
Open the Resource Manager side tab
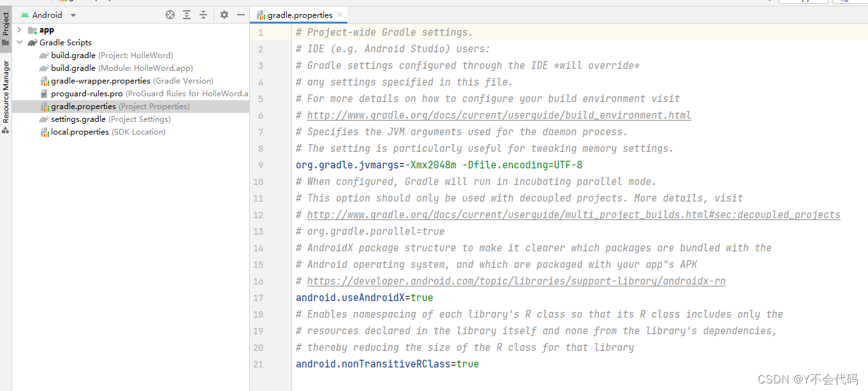point(6,97)
